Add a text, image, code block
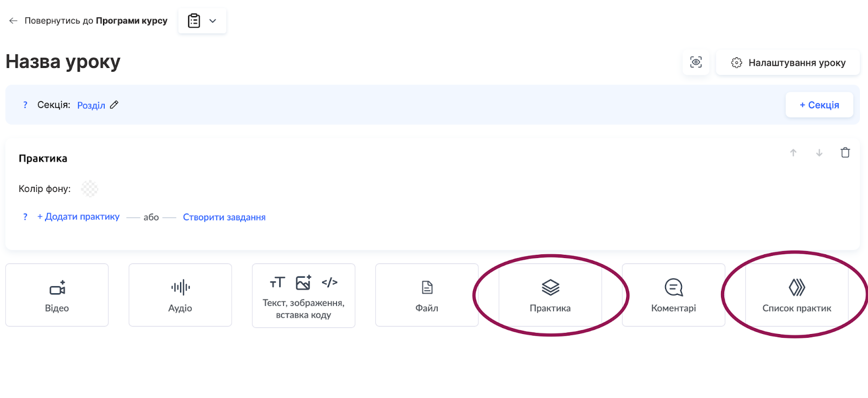Viewport: 868px width, 398px height. [x=303, y=296]
